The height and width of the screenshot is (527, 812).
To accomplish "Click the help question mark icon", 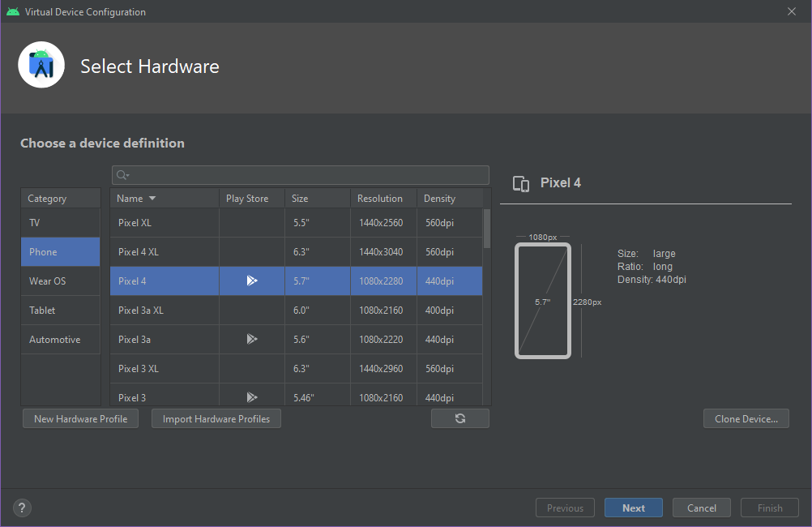I will tap(22, 508).
